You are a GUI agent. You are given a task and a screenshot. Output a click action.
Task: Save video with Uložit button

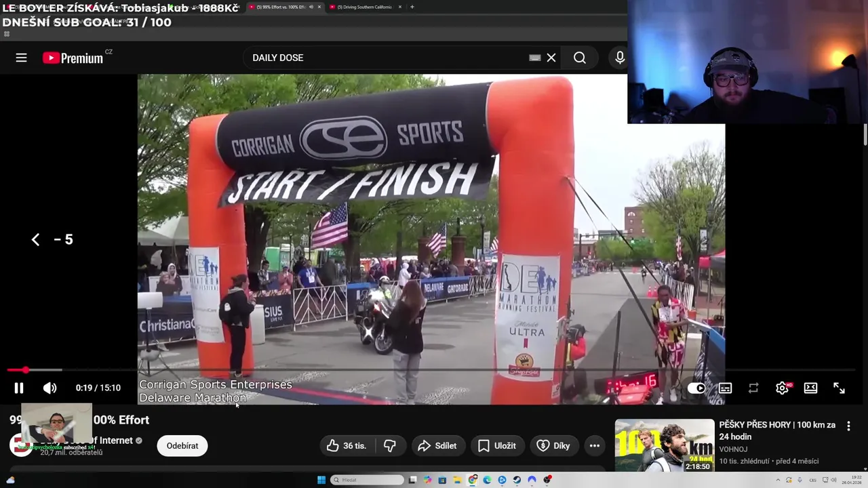tap(497, 445)
